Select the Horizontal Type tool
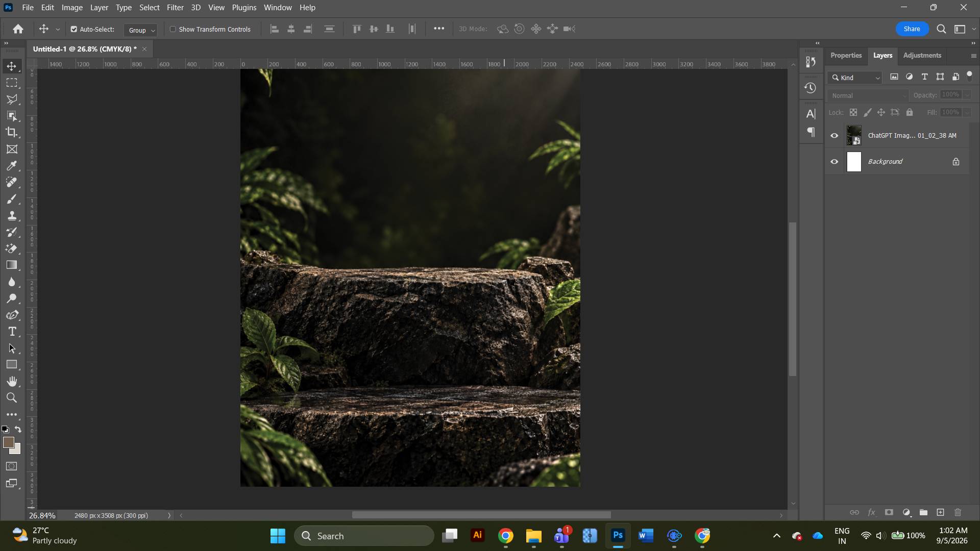Viewport: 980px width, 551px height. tap(12, 332)
